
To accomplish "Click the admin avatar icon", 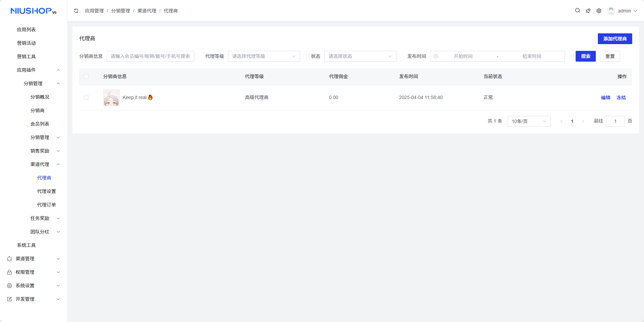I will pyautogui.click(x=611, y=11).
